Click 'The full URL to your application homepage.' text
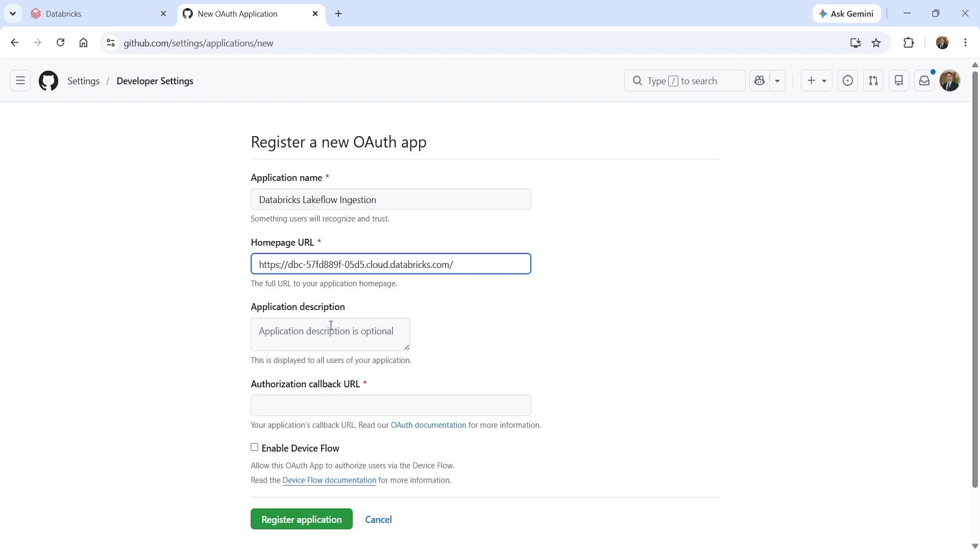 coord(324,284)
